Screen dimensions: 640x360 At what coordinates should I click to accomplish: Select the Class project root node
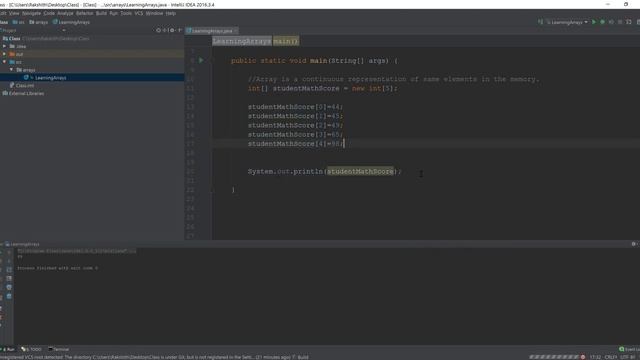(x=14, y=38)
